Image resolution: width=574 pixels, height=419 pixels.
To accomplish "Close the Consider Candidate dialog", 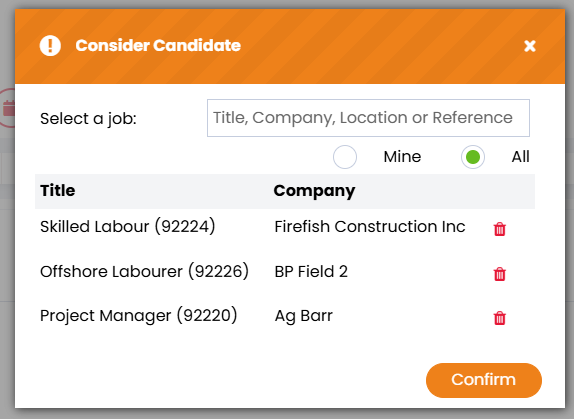I will pyautogui.click(x=530, y=46).
